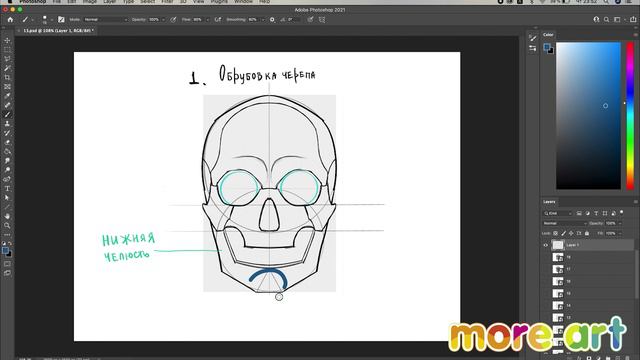
Task: Select the Type tool
Action: coord(7,189)
